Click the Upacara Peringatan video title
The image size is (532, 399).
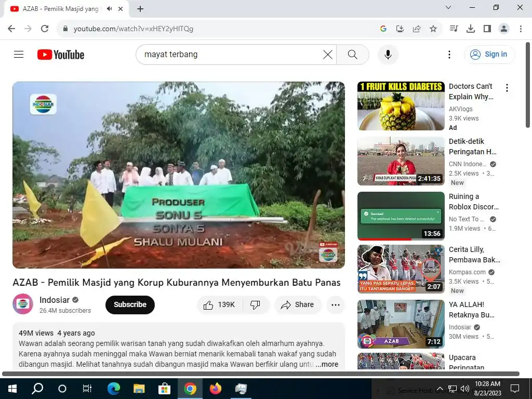pos(467,362)
